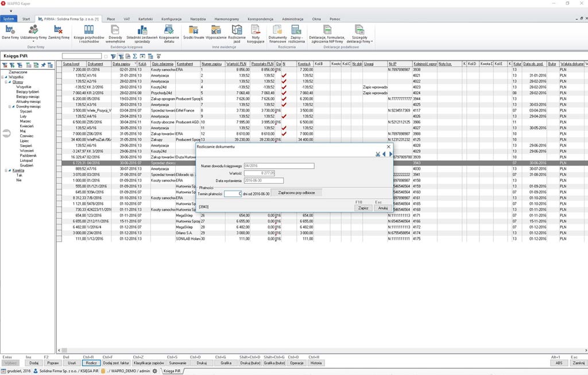Go to next document with right arrow
Image resolution: width=588 pixels, height=375 pixels.
(390, 154)
